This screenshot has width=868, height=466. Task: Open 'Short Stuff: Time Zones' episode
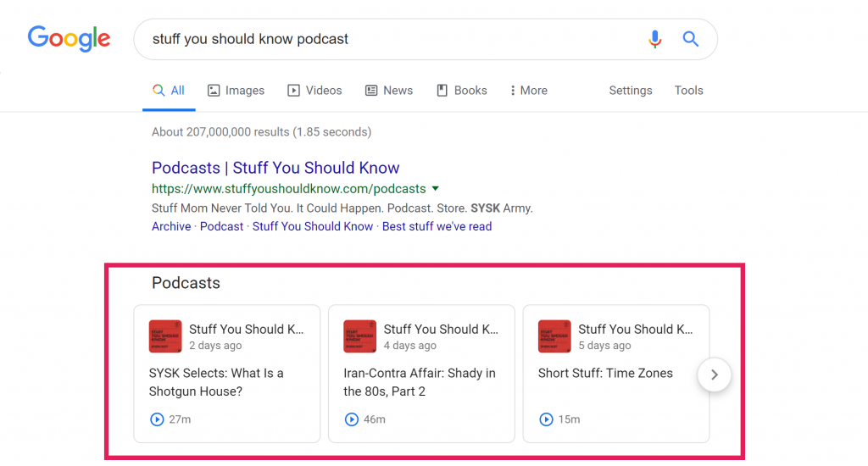pos(605,373)
